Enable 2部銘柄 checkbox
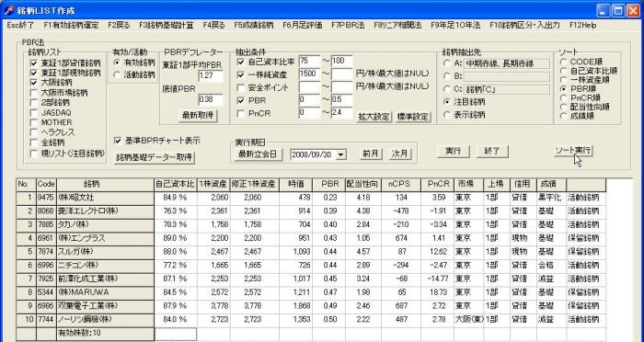The height and width of the screenshot is (342, 644). tap(34, 103)
